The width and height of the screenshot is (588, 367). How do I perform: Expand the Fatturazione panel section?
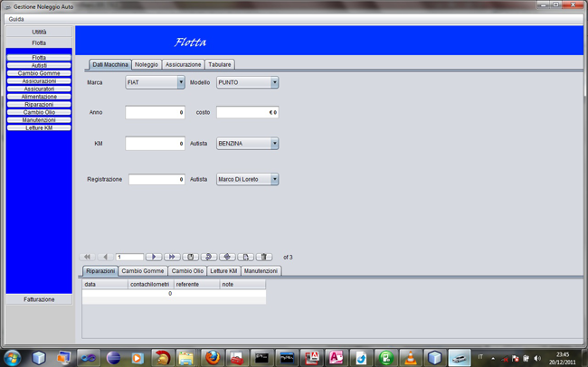click(39, 299)
